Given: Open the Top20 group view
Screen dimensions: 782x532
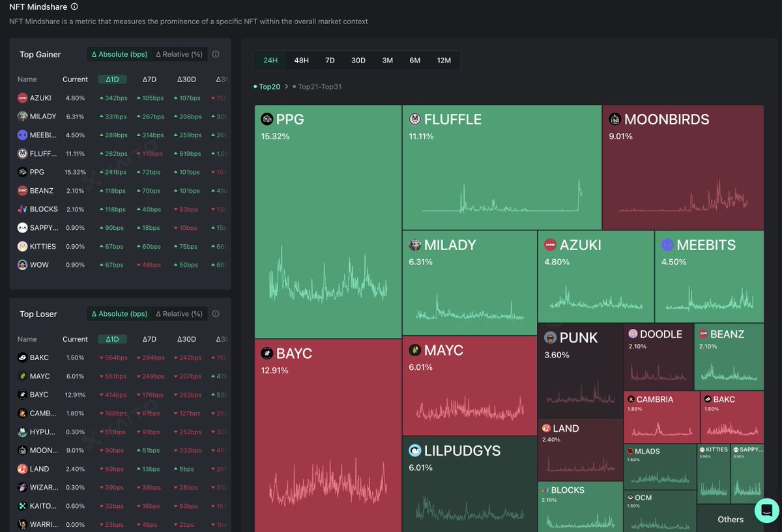Looking at the screenshot, I should 269,87.
